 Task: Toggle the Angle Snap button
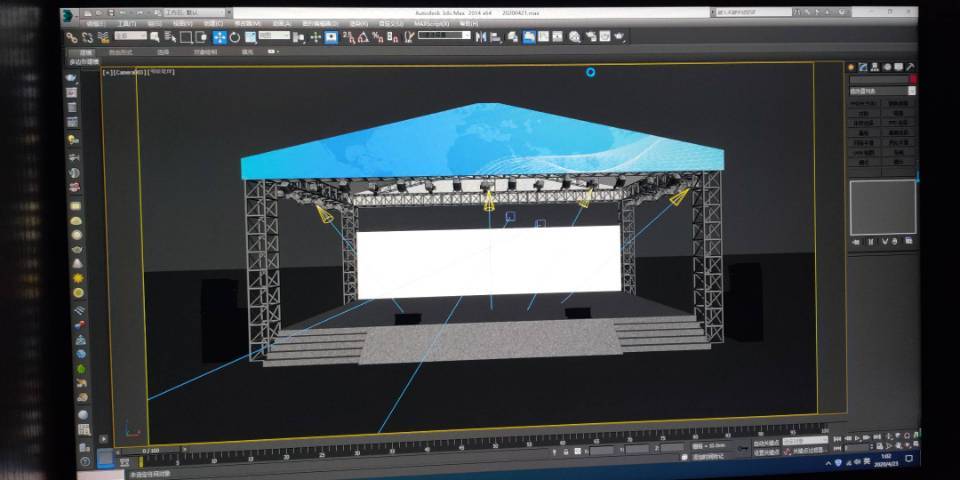tap(363, 37)
